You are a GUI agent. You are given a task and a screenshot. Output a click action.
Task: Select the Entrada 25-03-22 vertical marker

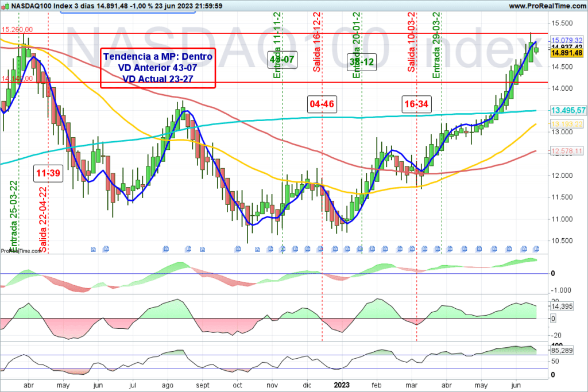tap(14, 216)
